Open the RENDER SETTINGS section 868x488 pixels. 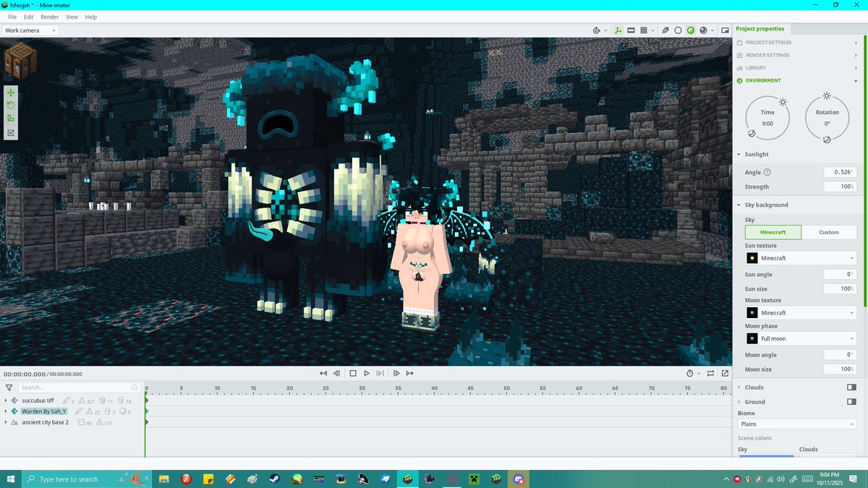[797, 55]
